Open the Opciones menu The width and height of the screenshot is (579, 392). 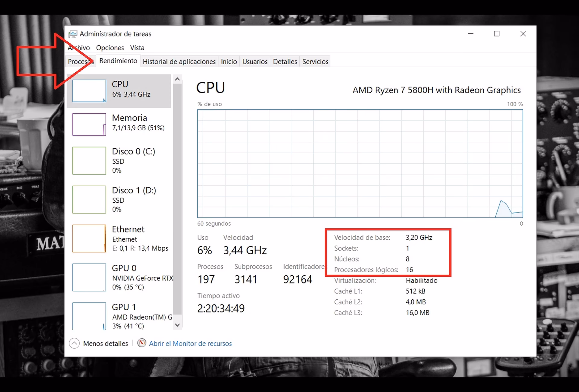[x=110, y=48]
